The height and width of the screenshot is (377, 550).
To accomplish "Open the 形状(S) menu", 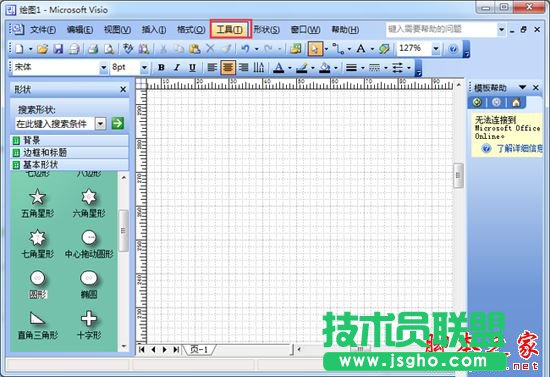I will pos(267,30).
